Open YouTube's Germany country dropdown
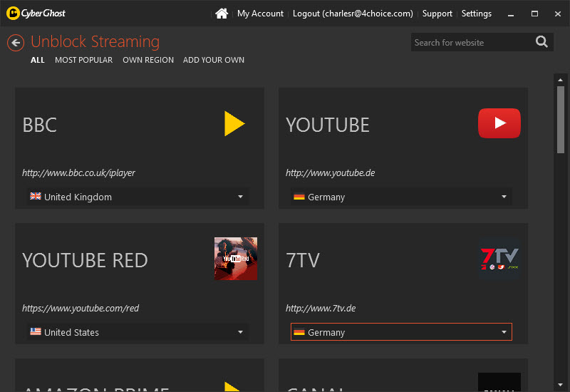The width and height of the screenshot is (570, 392). [401, 197]
